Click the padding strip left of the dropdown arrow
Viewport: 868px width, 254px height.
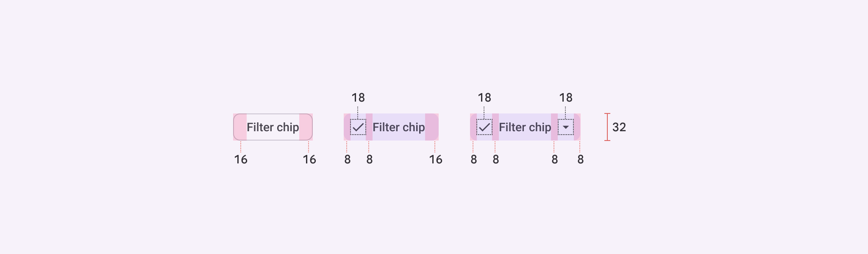[554, 127]
